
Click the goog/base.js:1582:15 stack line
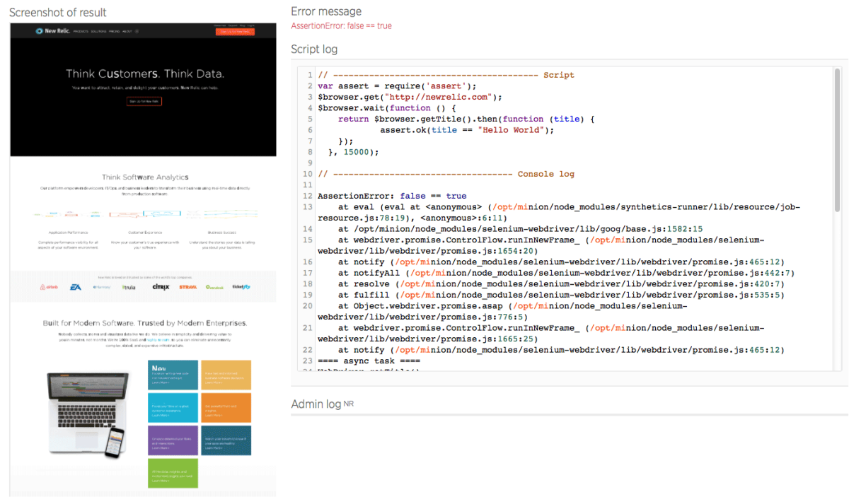(x=520, y=229)
